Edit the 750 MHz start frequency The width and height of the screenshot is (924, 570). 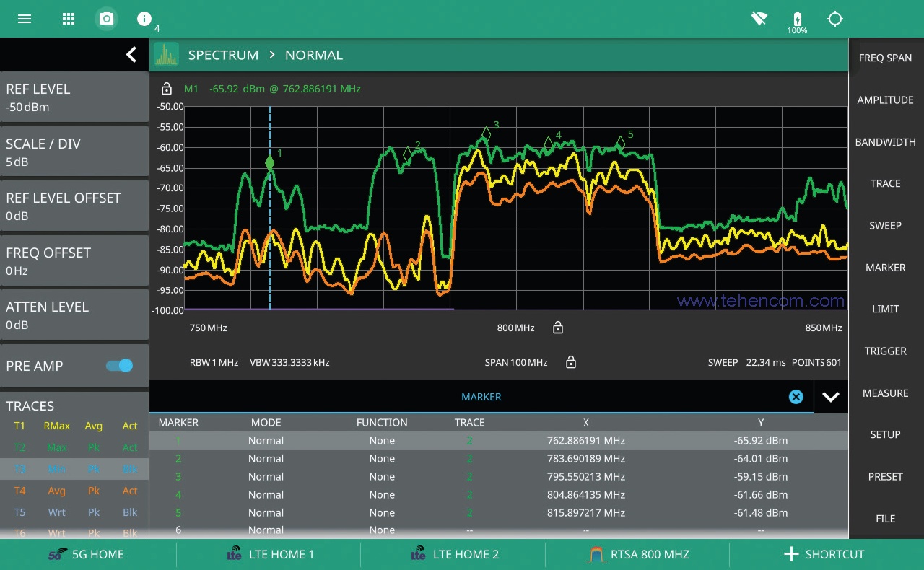point(208,328)
